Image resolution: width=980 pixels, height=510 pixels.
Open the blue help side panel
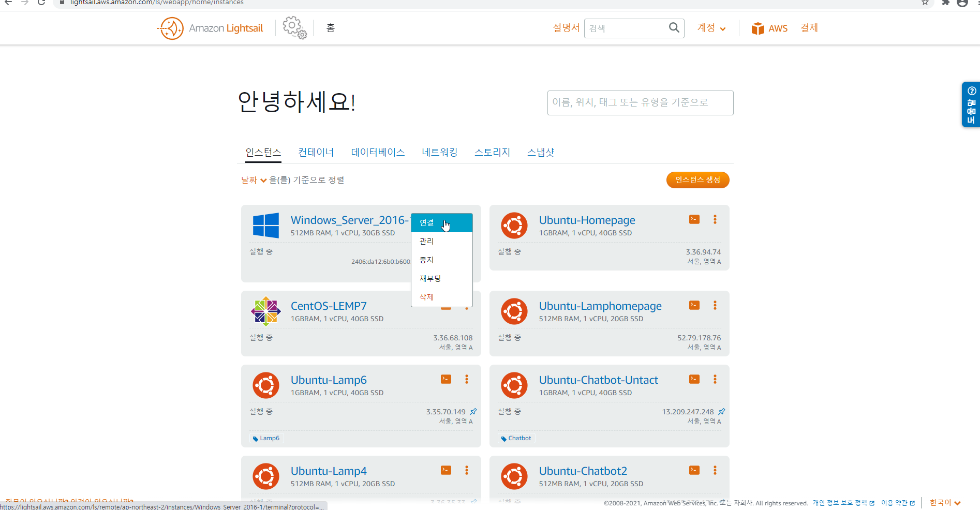click(x=971, y=104)
